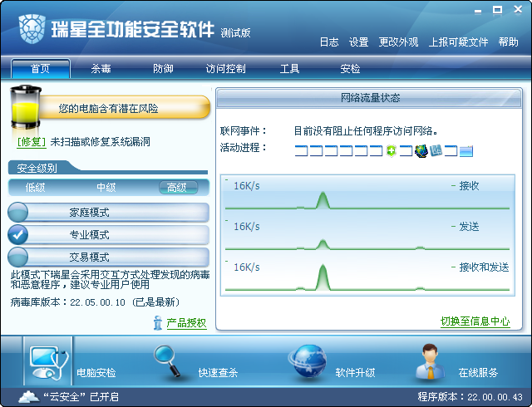
Task: Maximize the Rising security window
Action: [497, 11]
